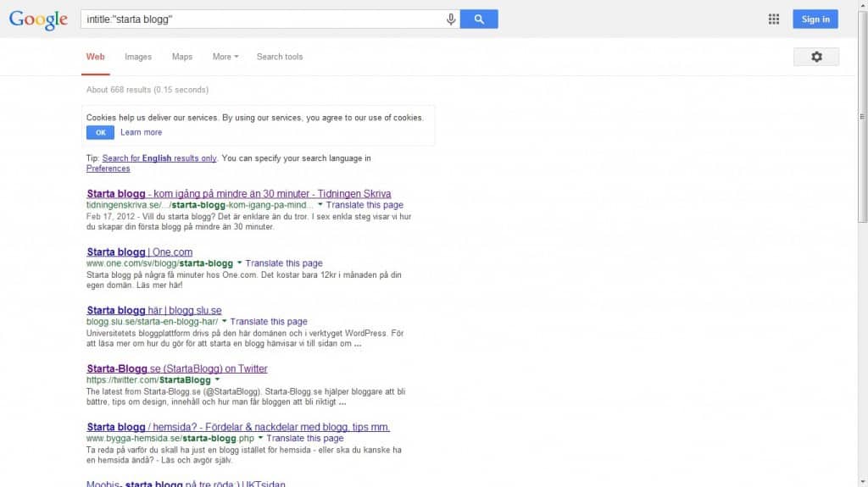The image size is (868, 487).
Task: Click Learn more about cookies
Action: tap(142, 132)
